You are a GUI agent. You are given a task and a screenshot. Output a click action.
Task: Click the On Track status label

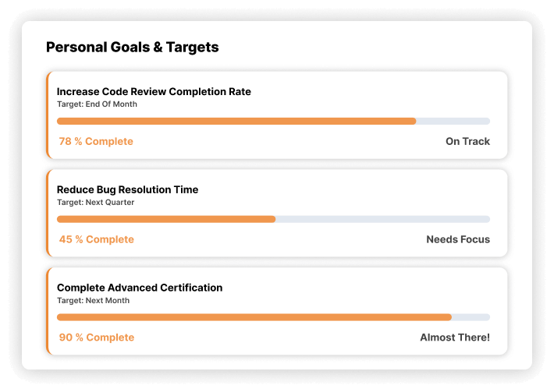[x=467, y=142]
